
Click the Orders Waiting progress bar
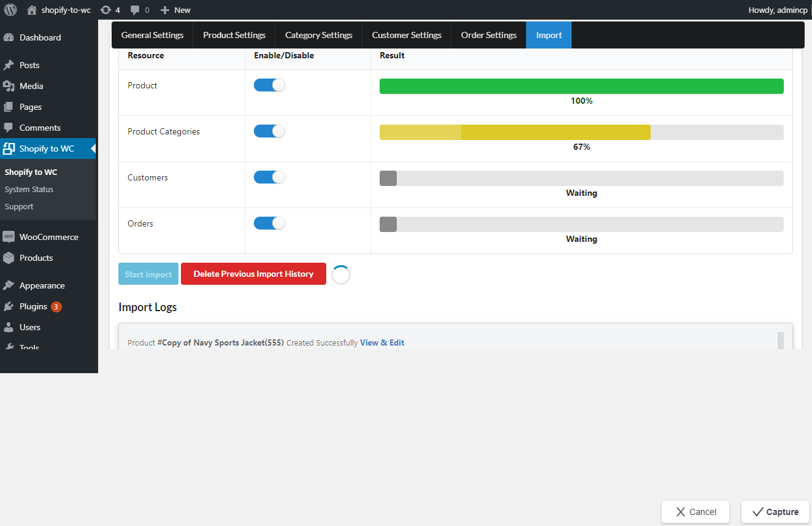point(581,224)
